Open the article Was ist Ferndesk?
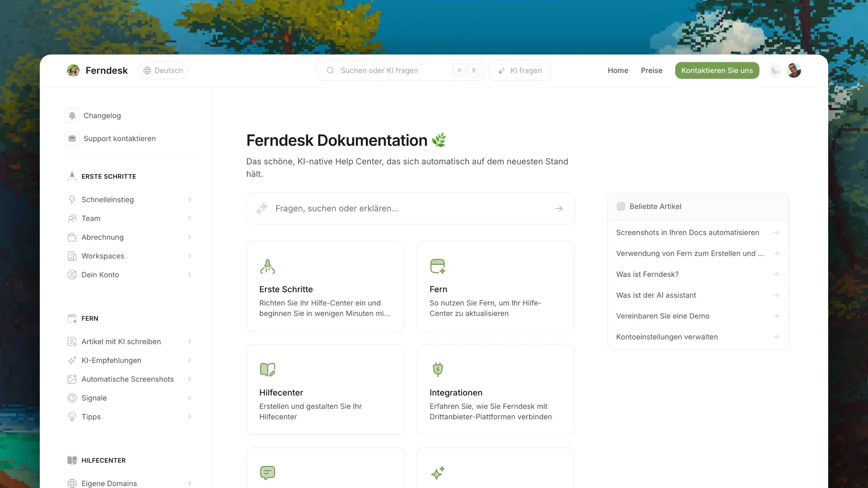The image size is (868, 488). click(647, 274)
